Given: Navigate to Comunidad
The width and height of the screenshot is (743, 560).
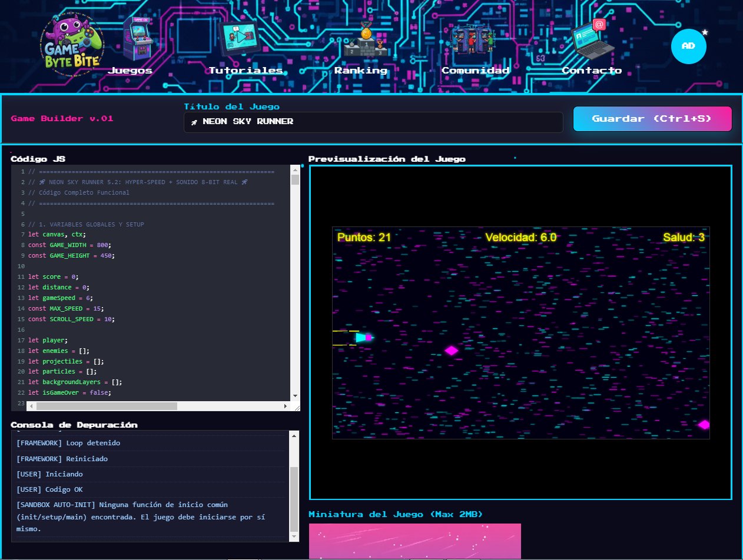Looking at the screenshot, I should coord(475,71).
